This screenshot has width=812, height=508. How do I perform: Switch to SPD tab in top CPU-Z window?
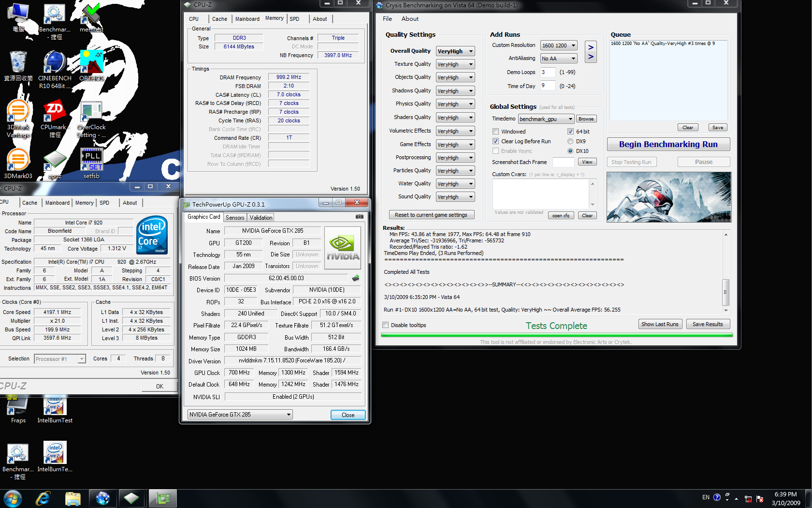point(294,19)
